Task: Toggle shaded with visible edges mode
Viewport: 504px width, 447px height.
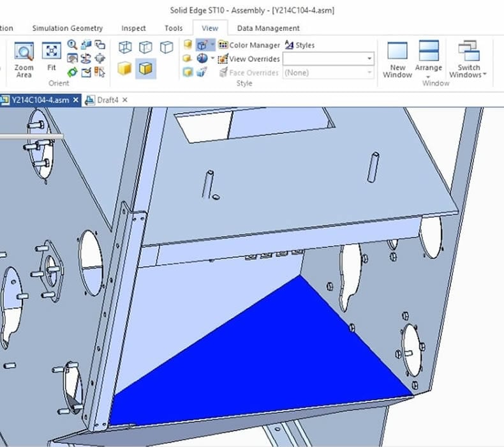Action: click(x=146, y=68)
